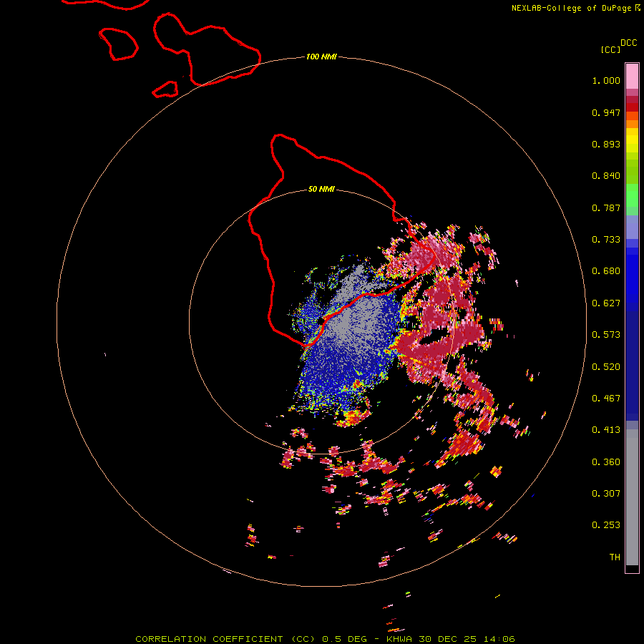Click the 0.947 color scale value
The image size is (644, 644).
tap(606, 112)
